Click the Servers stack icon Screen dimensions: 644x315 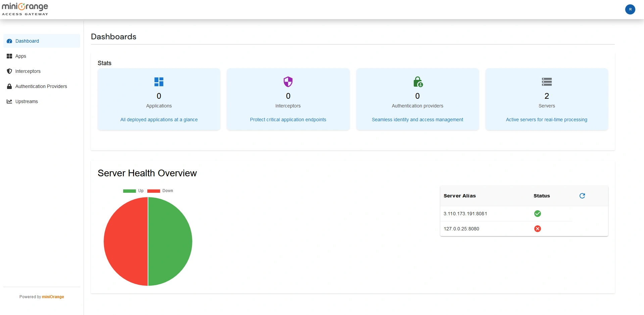547,82
